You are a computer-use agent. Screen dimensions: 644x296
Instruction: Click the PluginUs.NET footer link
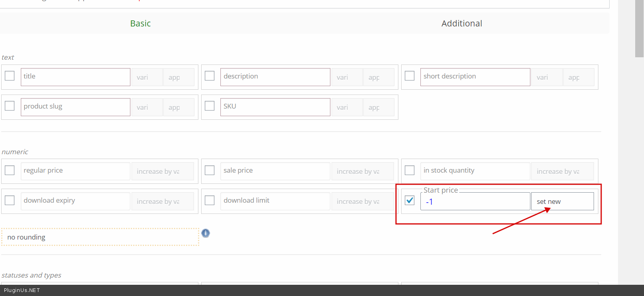[22, 290]
